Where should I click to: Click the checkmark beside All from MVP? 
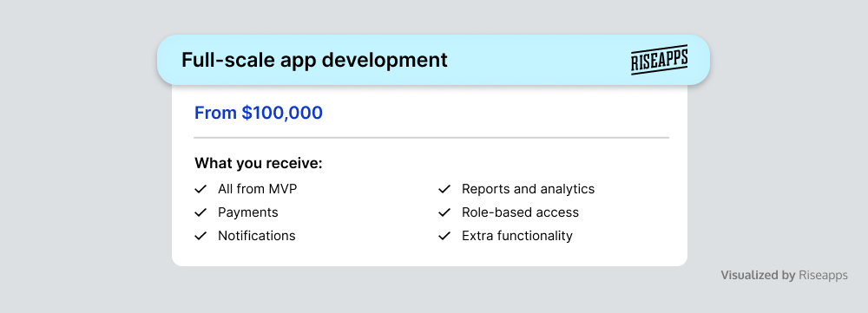click(x=201, y=189)
